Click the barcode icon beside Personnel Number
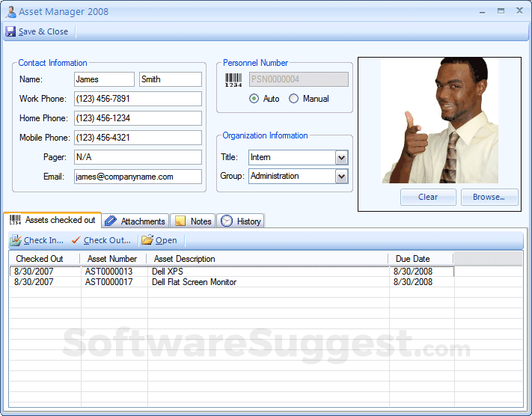This screenshot has width=532, height=416. click(x=233, y=80)
